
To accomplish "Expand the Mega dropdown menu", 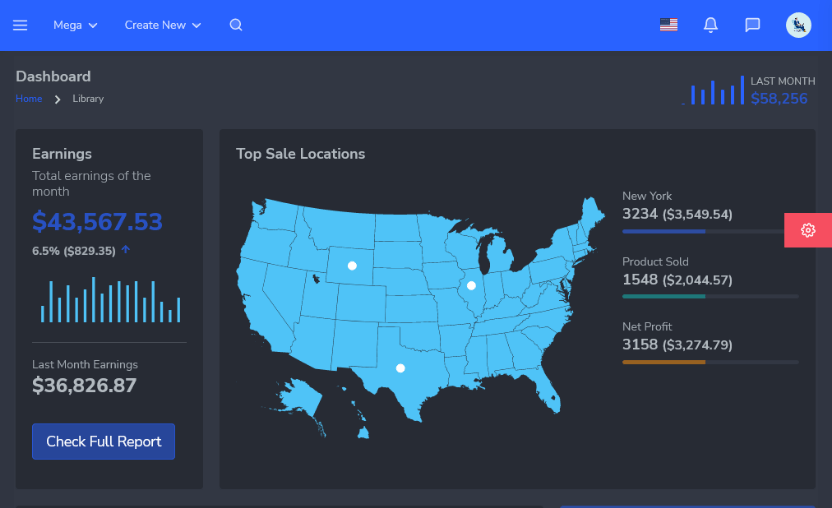I will coord(75,25).
